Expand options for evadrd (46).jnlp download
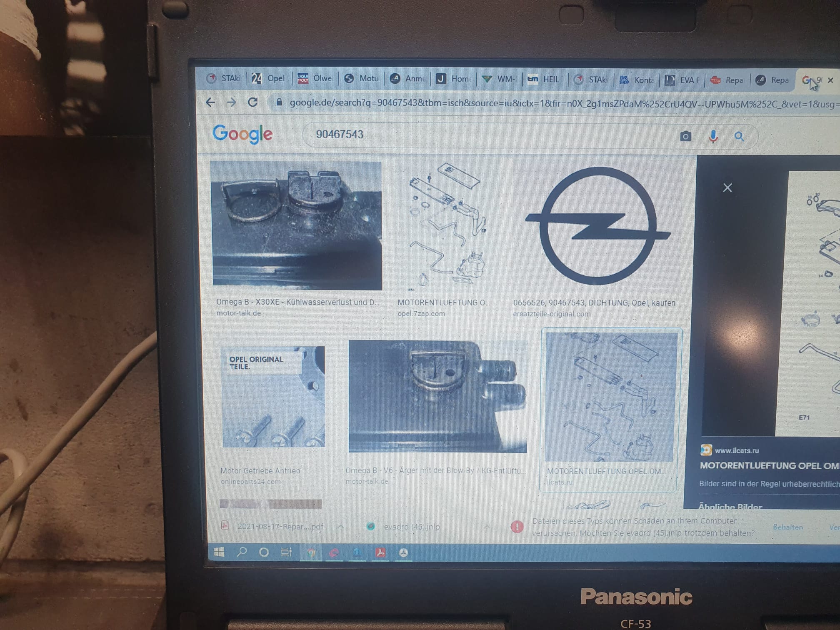 coord(486,527)
